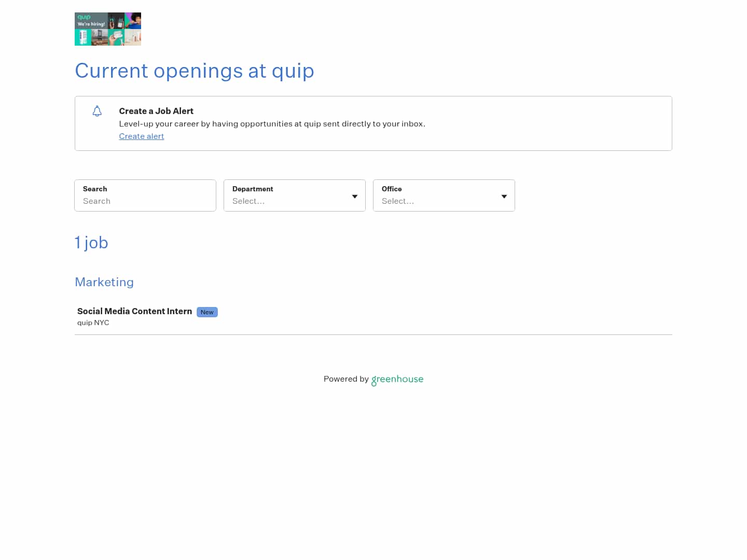Open the Social Media Content Intern job posting
The width and height of the screenshot is (747, 560).
pyautogui.click(x=134, y=311)
